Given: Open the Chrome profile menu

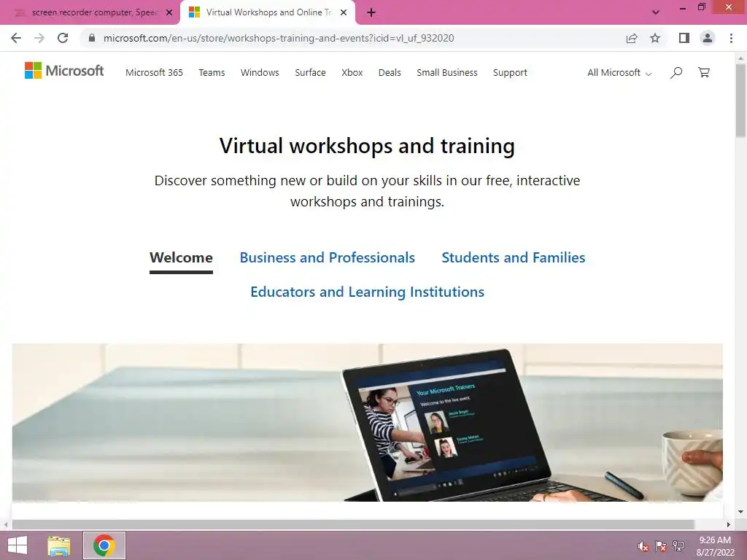Looking at the screenshot, I should 708,38.
